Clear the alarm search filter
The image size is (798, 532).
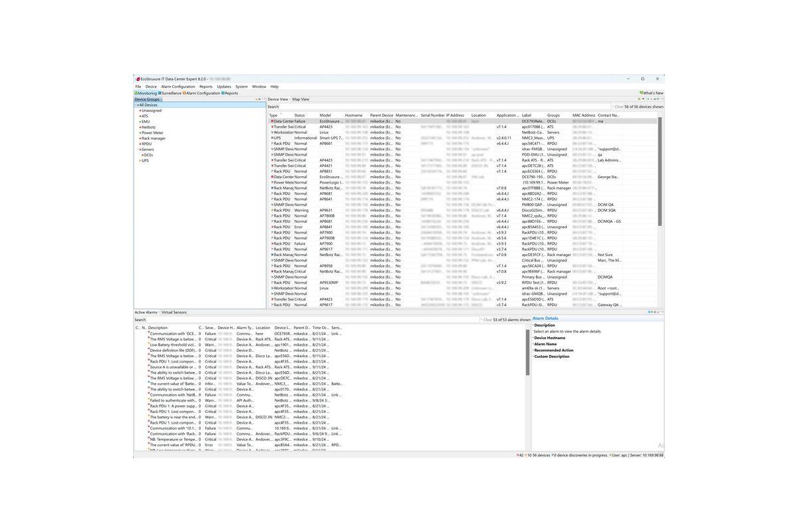[x=487, y=319]
